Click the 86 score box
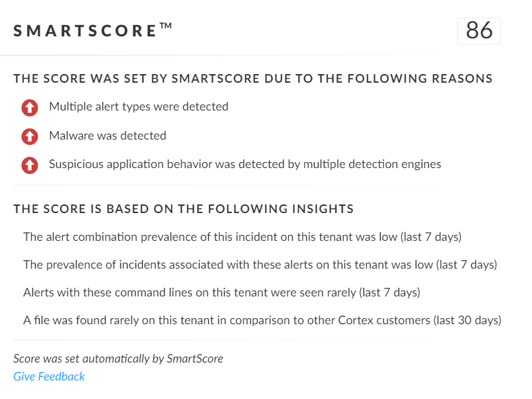Screen dimensions: 532x399 (478, 30)
